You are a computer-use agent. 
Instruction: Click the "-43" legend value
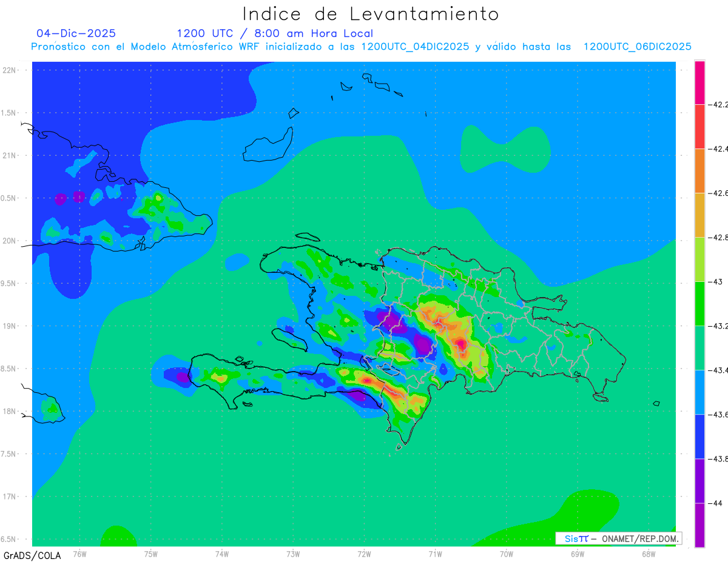[x=715, y=281]
